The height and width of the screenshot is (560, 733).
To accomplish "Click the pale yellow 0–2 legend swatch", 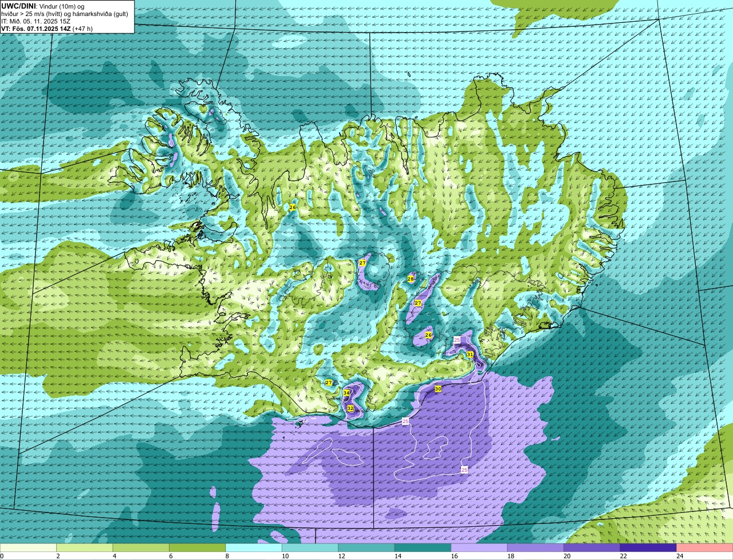I will [29, 547].
